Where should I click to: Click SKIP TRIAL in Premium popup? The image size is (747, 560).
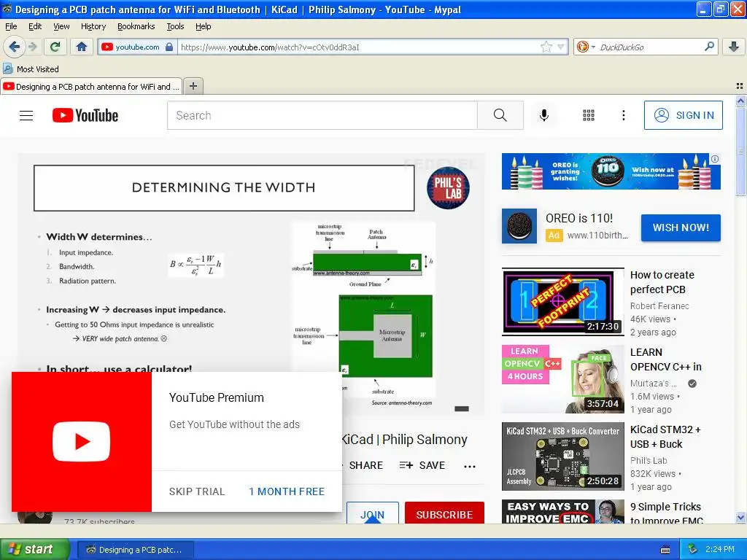point(197,491)
